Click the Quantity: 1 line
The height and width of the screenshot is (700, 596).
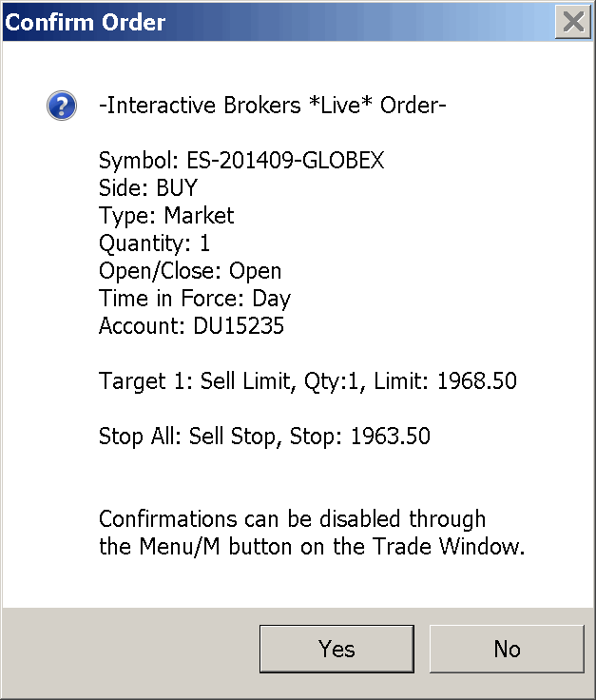(x=154, y=243)
